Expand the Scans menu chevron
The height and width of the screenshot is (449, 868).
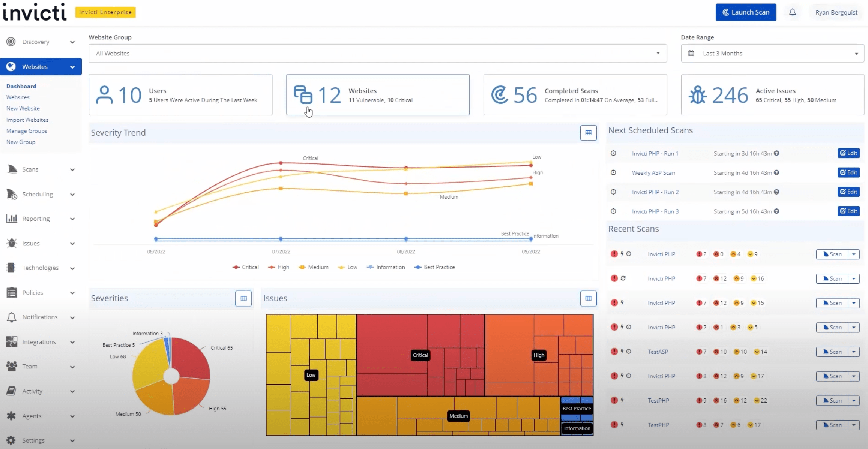[72, 169]
